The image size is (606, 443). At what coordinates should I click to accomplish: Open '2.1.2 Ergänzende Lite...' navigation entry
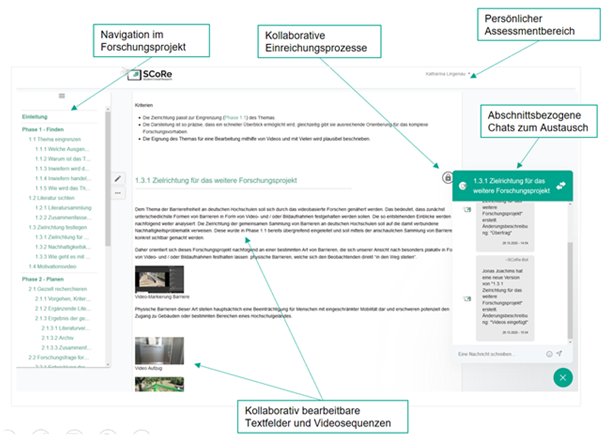[63, 308]
